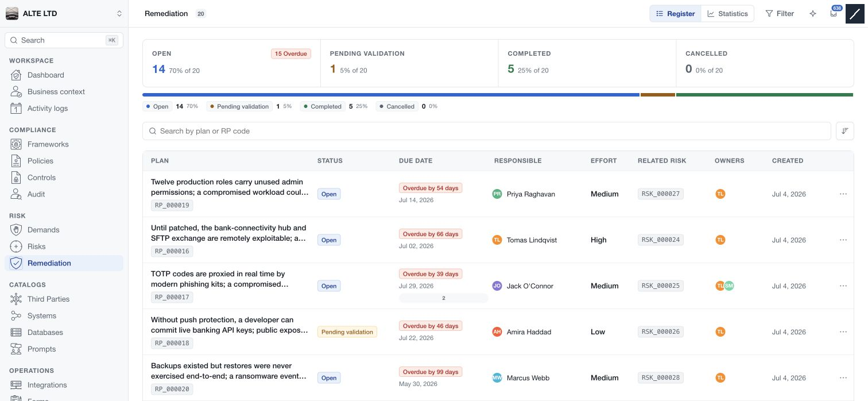Image resolution: width=868 pixels, height=401 pixels.
Task: Click the RP_000016 plan code
Action: [x=172, y=251]
